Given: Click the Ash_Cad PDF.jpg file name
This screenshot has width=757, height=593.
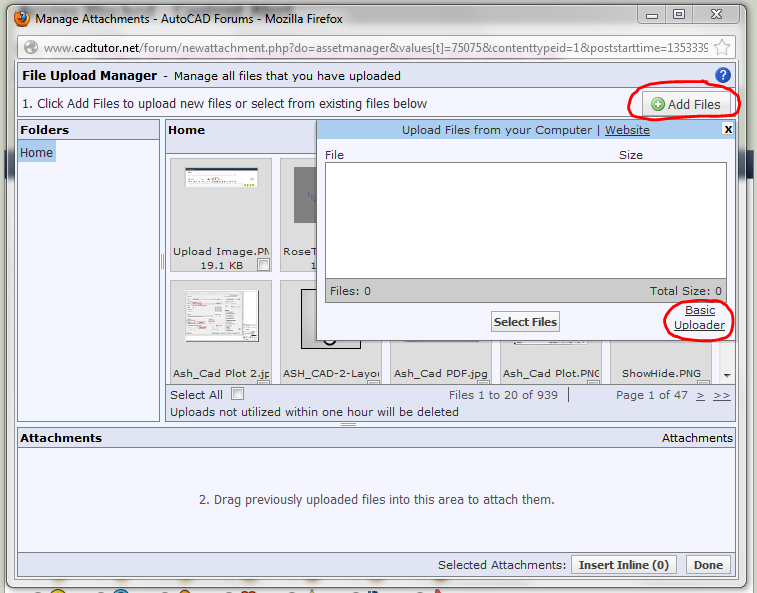Looking at the screenshot, I should pyautogui.click(x=440, y=373).
